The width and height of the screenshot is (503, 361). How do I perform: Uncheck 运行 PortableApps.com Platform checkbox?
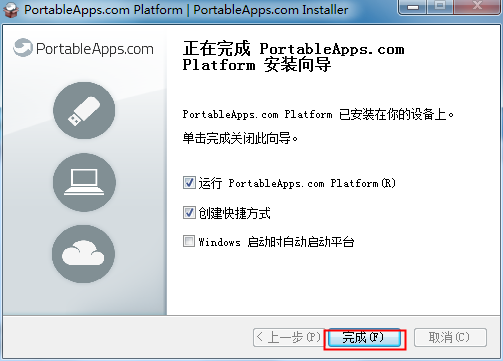[189, 183]
